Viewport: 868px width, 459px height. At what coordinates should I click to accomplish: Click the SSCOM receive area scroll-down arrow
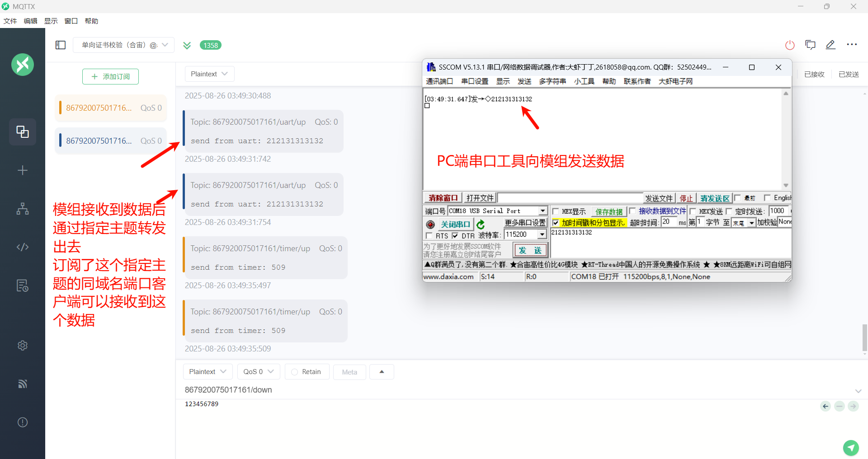pos(786,185)
